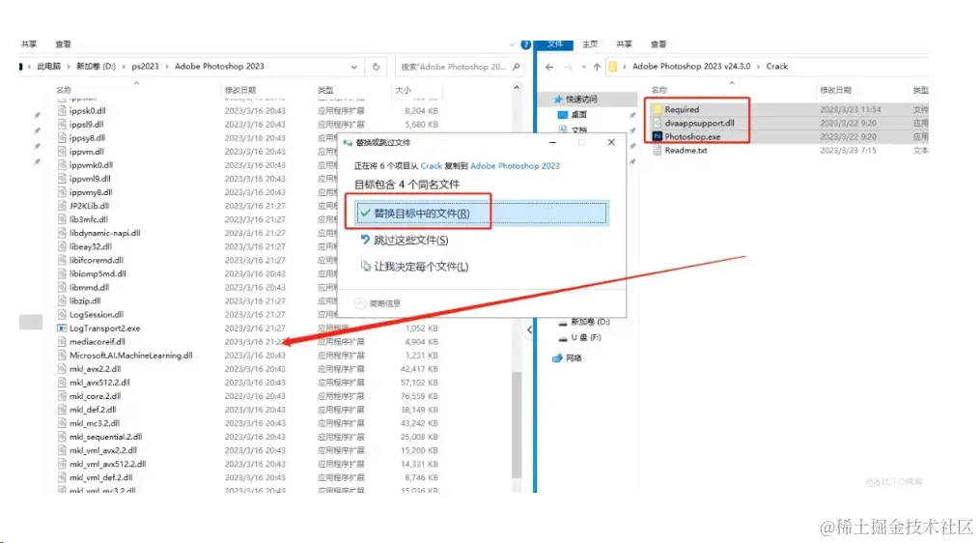Image resolution: width=980 pixels, height=543 pixels.
Task: Select the JP2KLib.dll file icon
Action: (62, 206)
